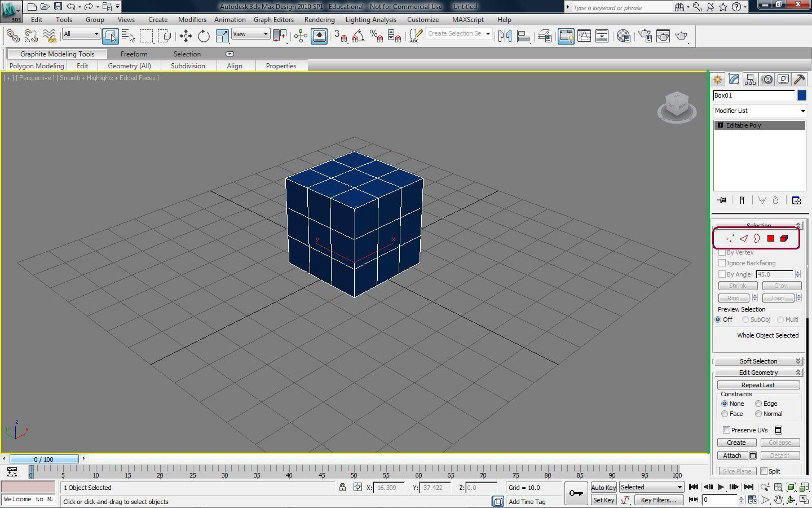The width and height of the screenshot is (812, 508).
Task: Select the Move tool in main toolbar
Action: [x=186, y=36]
